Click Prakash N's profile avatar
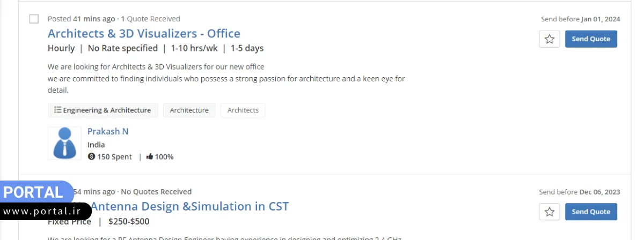Screen dimensions: 644x240 (x=64, y=143)
